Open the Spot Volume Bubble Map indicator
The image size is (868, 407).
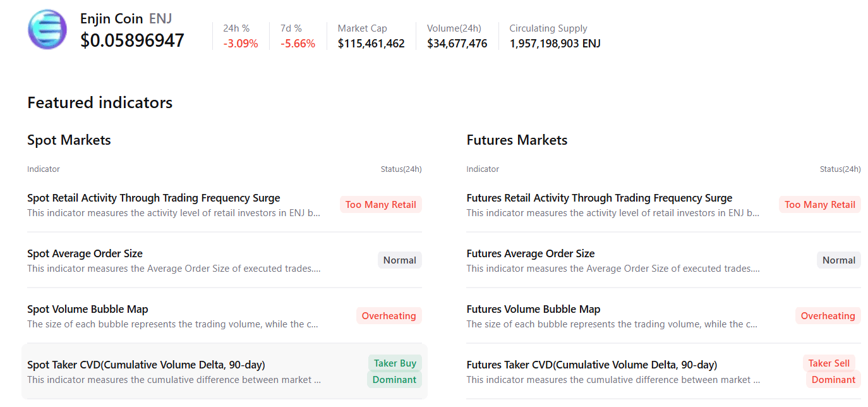(x=88, y=310)
